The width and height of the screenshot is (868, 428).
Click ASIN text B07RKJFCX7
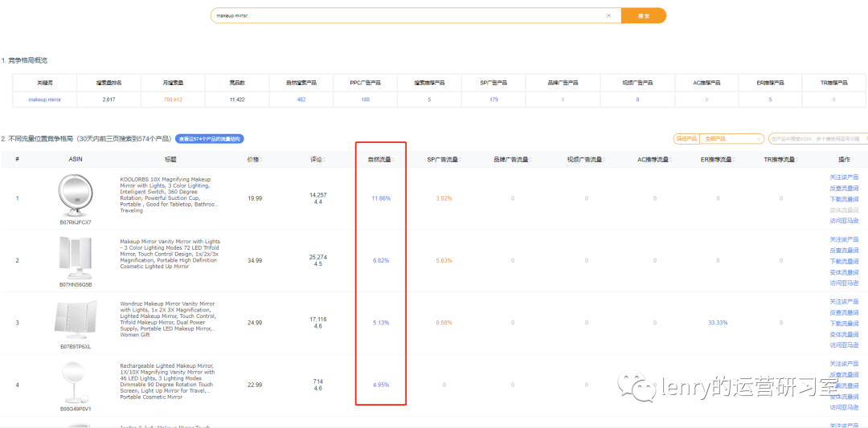click(x=76, y=222)
